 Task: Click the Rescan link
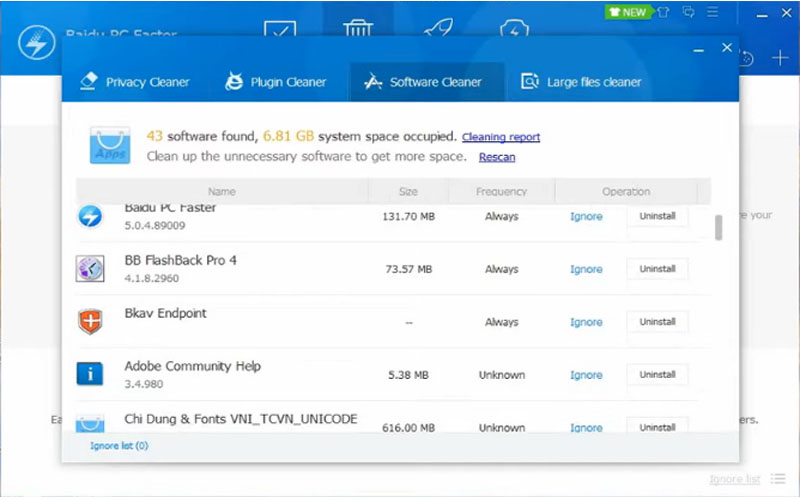click(x=496, y=157)
